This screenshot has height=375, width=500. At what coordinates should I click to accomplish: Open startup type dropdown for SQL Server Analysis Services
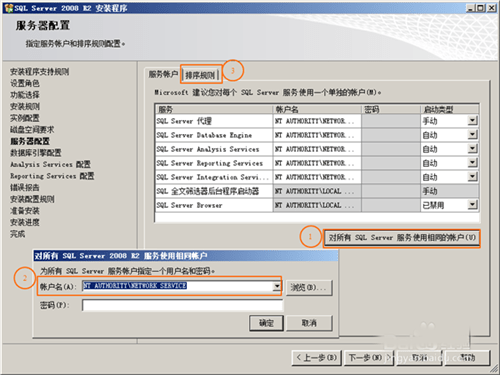pos(472,149)
